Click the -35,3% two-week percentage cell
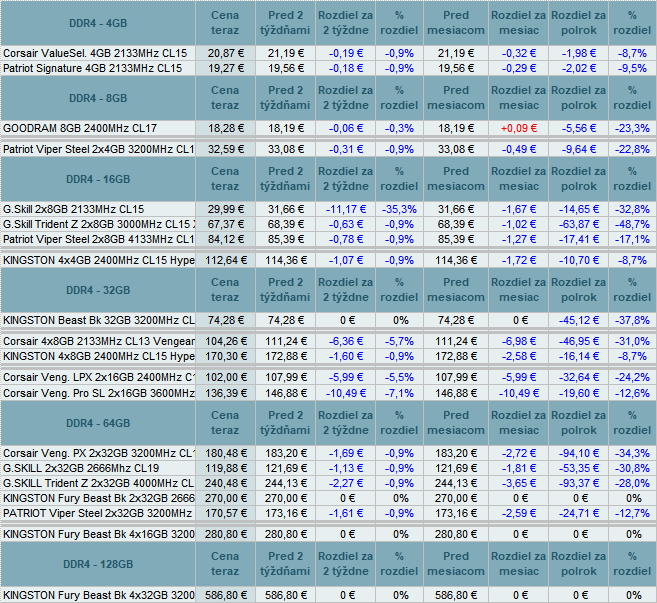The width and height of the screenshot is (657, 603). pos(399,209)
